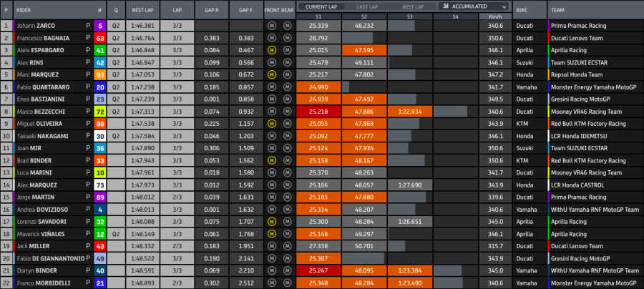644x289 pixels.
Task: Click the Km/h column header
Action: click(x=495, y=16)
